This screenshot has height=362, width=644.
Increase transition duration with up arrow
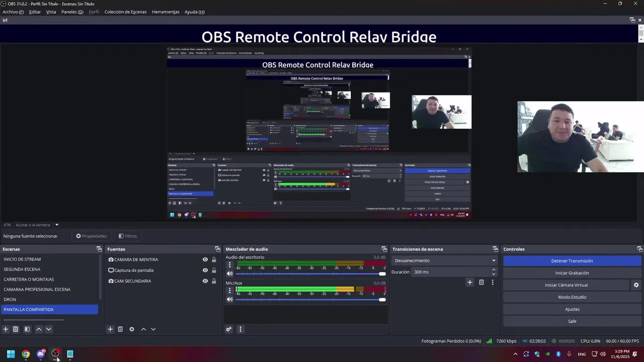coord(494,269)
